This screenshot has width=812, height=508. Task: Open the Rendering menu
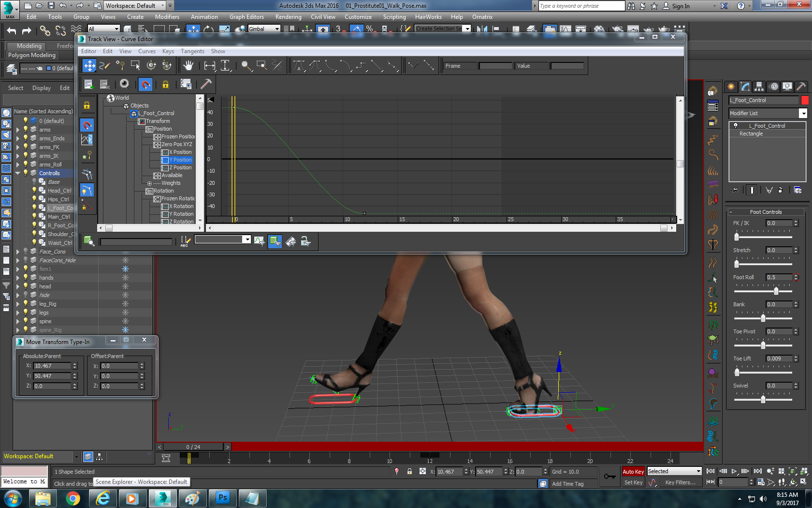coord(288,17)
